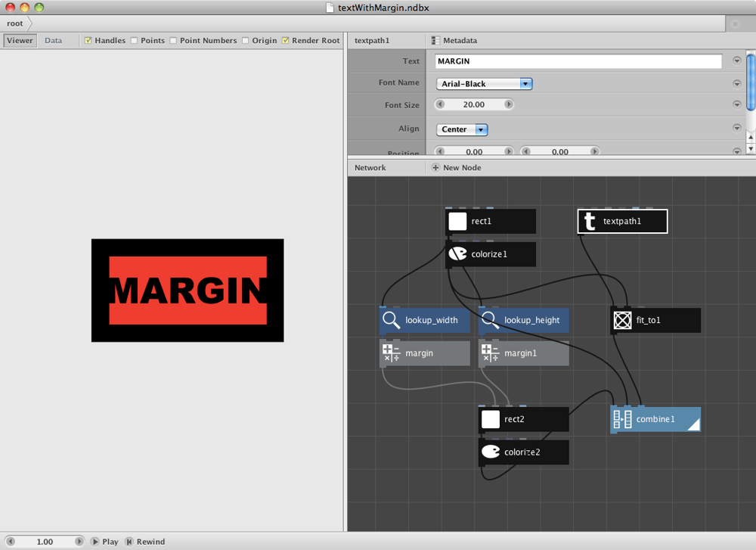
Task: Open the Align dropdown
Action: [x=462, y=129]
